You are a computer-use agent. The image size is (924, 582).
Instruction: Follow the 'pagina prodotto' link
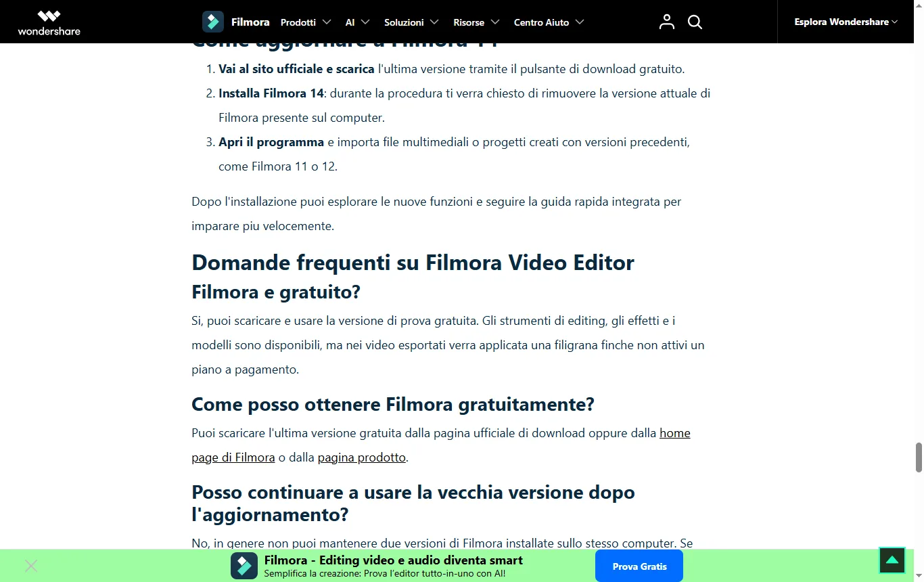click(362, 457)
